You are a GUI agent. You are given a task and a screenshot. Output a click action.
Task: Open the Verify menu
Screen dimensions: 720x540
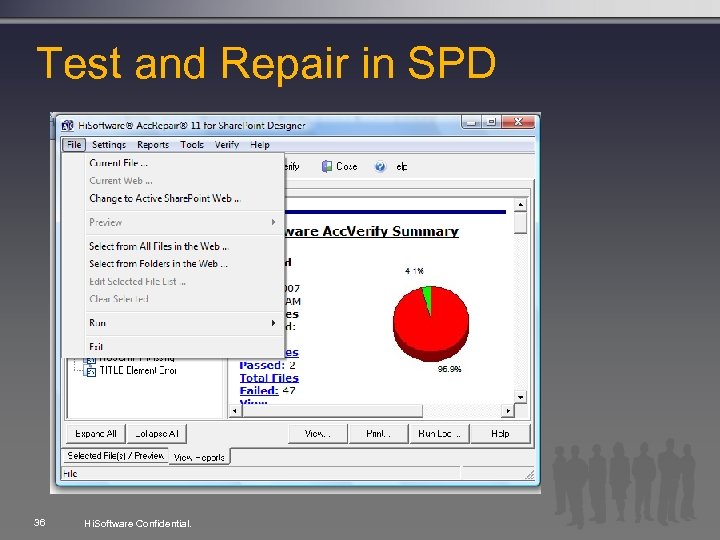coord(227,145)
